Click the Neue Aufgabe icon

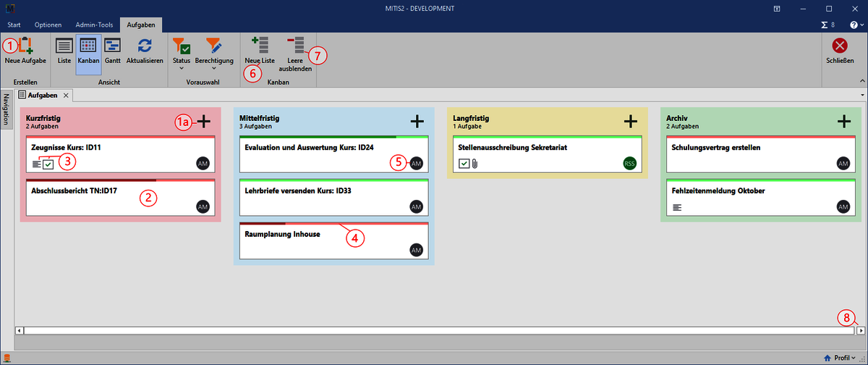coord(25,47)
